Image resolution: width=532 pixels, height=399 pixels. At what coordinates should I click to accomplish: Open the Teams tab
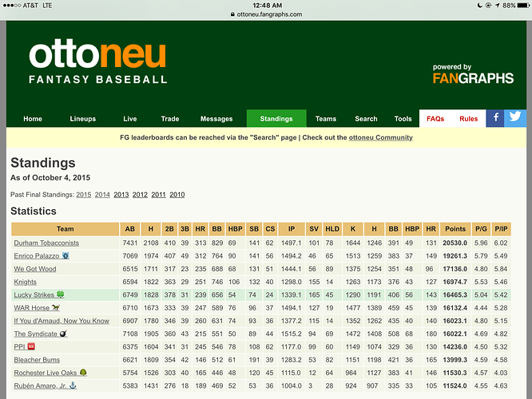coord(326,119)
